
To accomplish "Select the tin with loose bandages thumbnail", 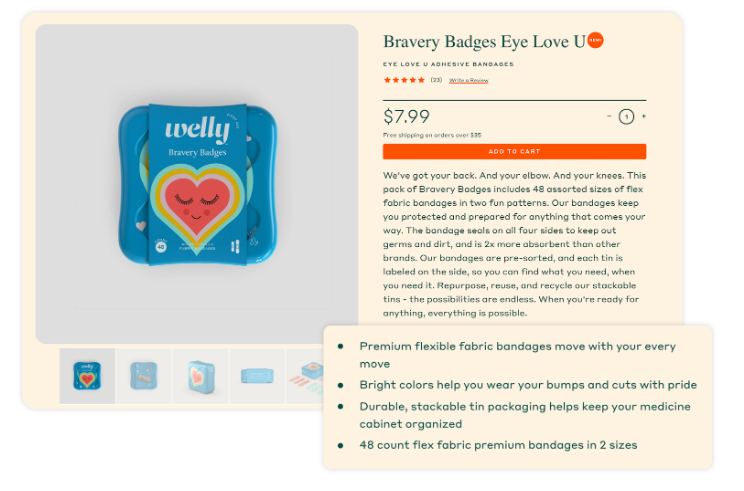I will (305, 376).
